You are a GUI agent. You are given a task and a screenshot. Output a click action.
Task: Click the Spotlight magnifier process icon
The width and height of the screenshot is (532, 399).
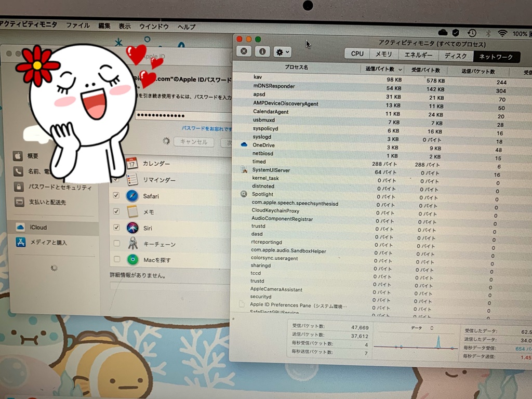(244, 194)
